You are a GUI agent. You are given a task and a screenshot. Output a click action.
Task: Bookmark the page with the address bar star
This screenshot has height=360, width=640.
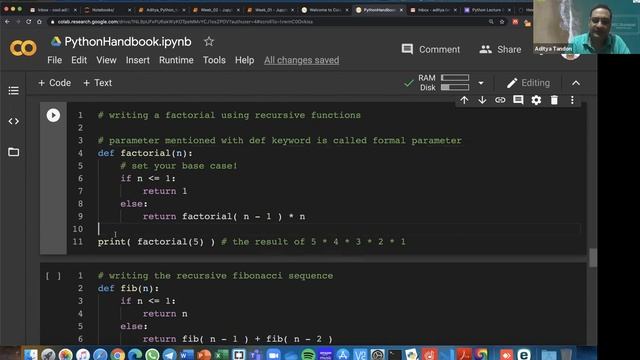pyautogui.click(x=502, y=22)
